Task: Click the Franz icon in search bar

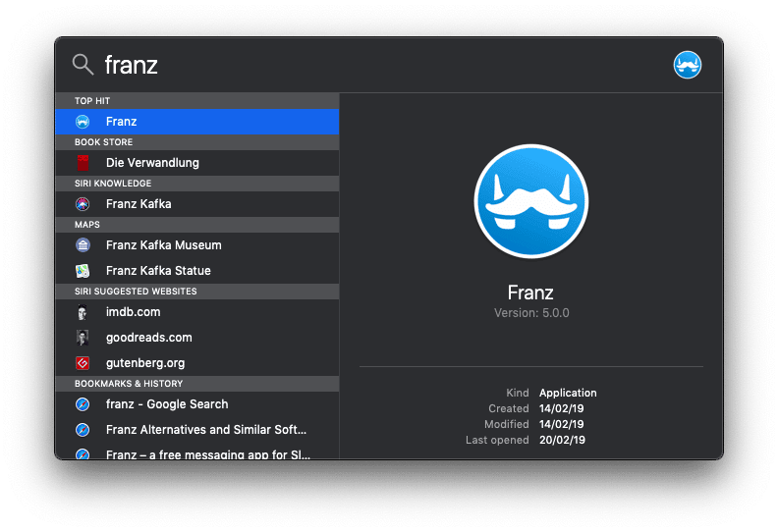Action: (687, 65)
